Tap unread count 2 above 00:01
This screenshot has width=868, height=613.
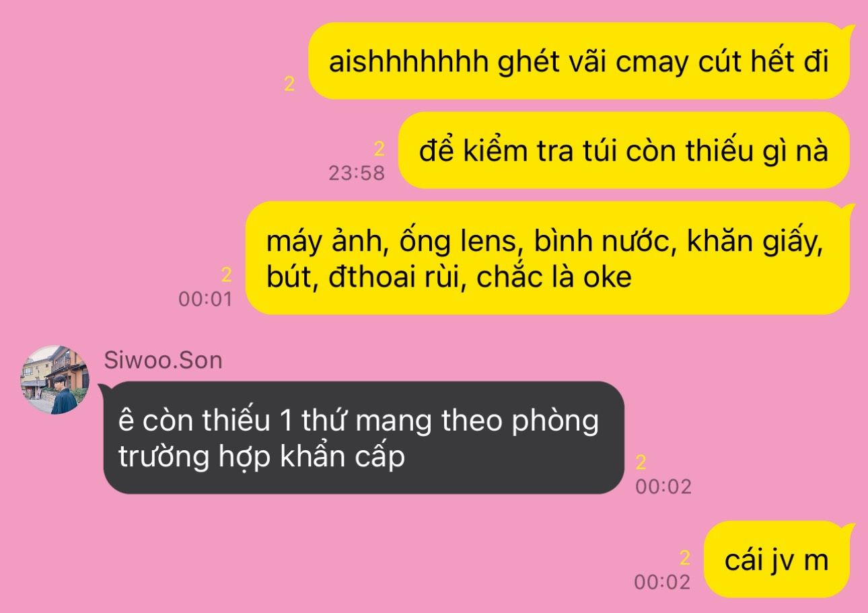click(x=226, y=275)
